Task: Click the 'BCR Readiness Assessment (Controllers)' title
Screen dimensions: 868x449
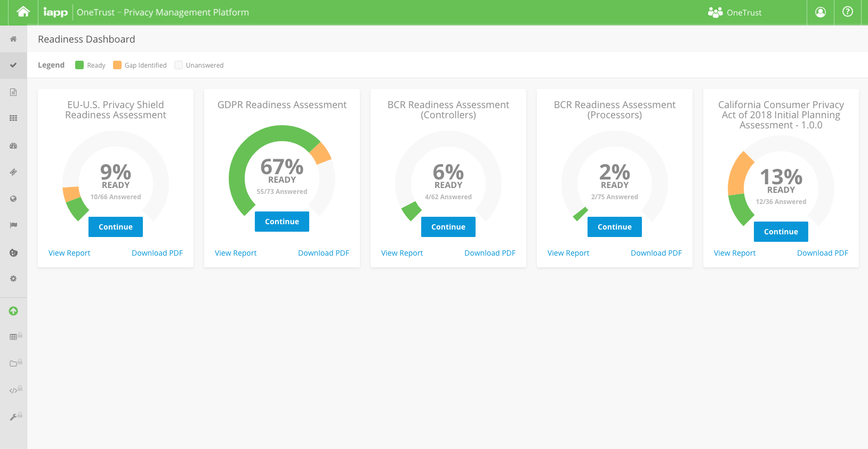Action: pos(448,110)
